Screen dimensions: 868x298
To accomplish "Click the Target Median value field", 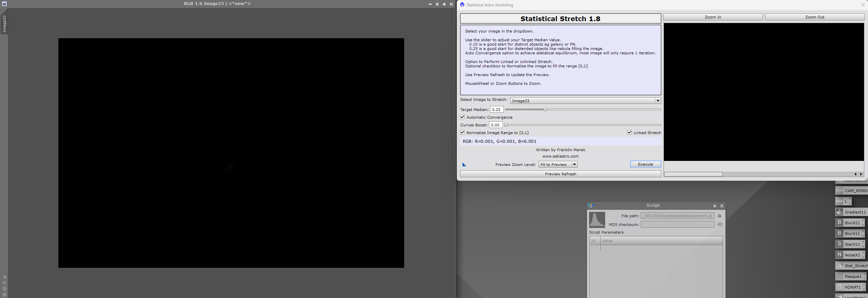I will tap(497, 109).
